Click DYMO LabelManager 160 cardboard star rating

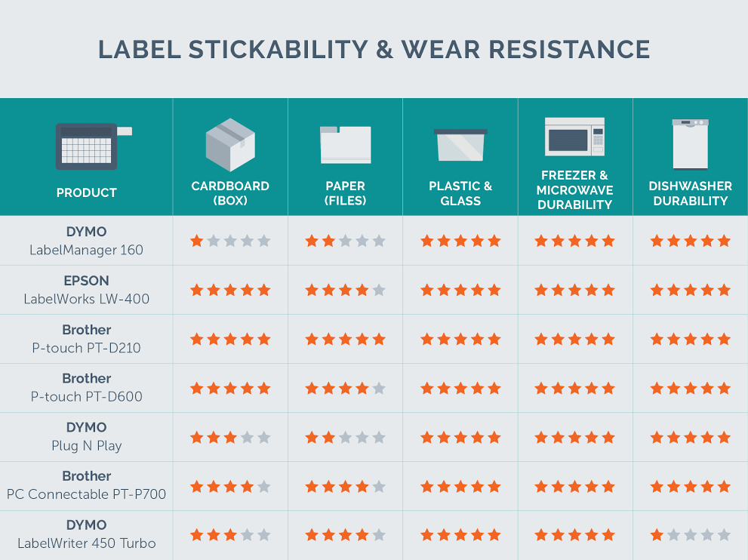[230, 242]
